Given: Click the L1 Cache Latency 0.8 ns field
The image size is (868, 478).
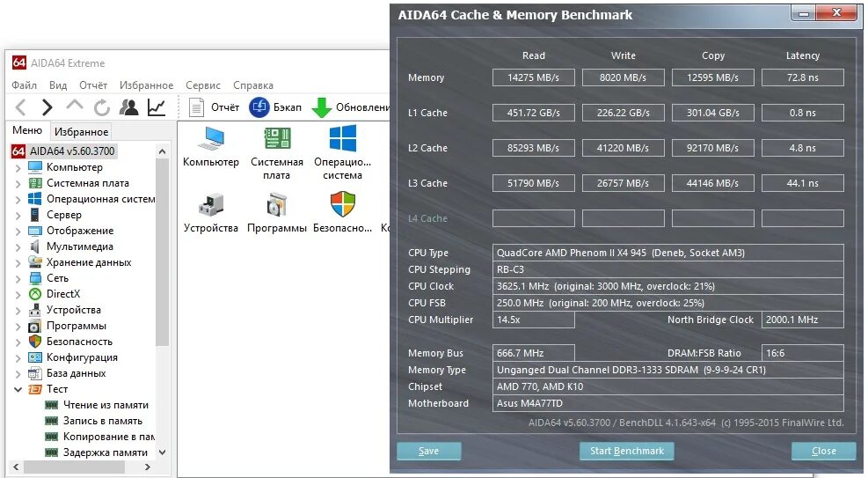Looking at the screenshot, I should pos(803,113).
